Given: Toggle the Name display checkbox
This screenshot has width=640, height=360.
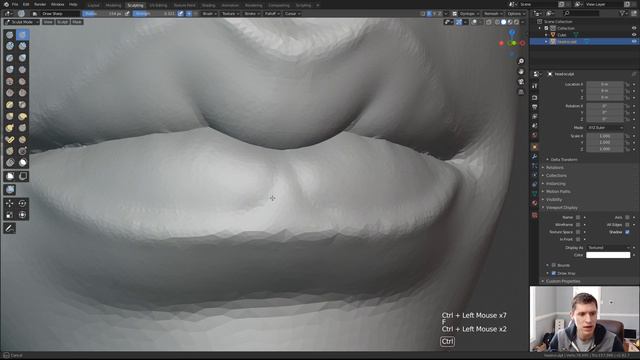Looking at the screenshot, I should [578, 217].
